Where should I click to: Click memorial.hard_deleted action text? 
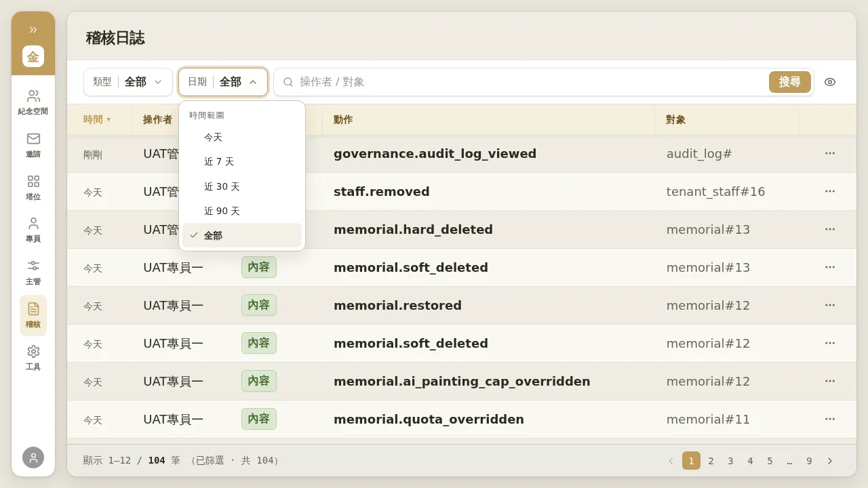click(413, 230)
